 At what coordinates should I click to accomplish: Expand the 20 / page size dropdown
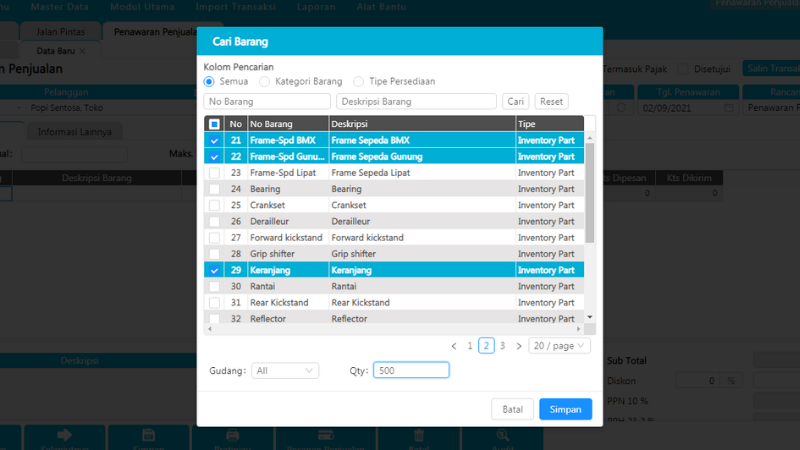560,345
